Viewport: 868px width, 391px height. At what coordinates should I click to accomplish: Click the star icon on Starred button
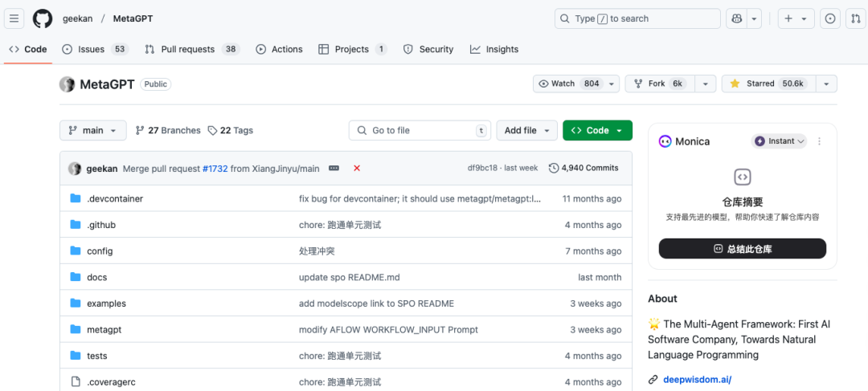(x=735, y=83)
